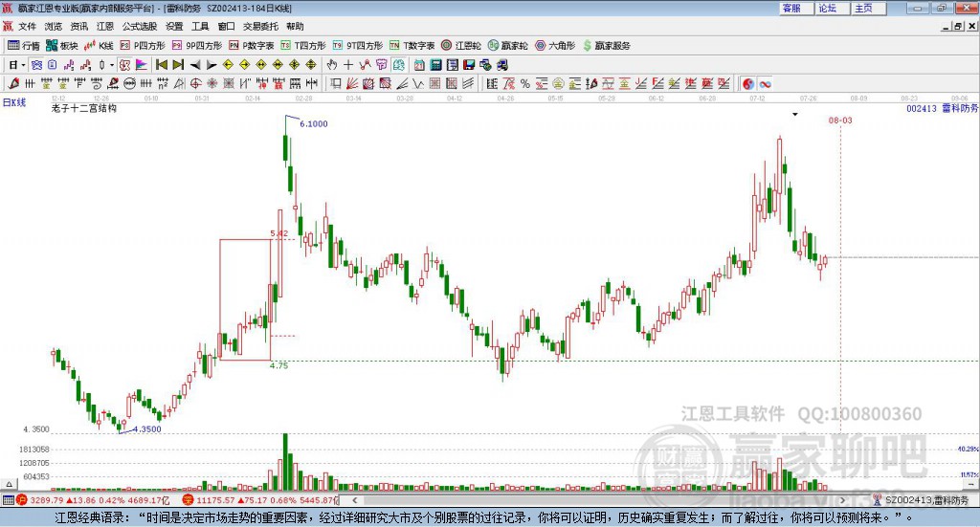
Task: Open the calculator tool icon
Action: (435, 65)
